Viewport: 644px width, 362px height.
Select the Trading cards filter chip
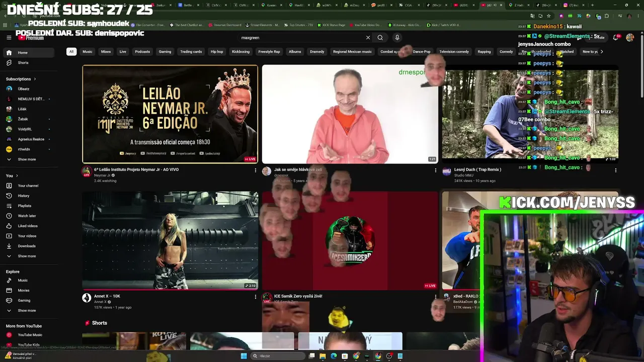191,52
